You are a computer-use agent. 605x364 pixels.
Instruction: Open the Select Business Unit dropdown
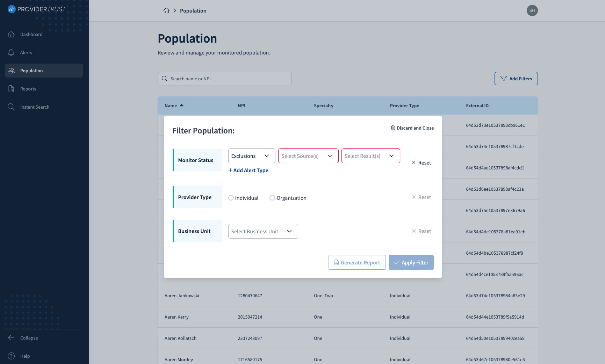(x=263, y=231)
